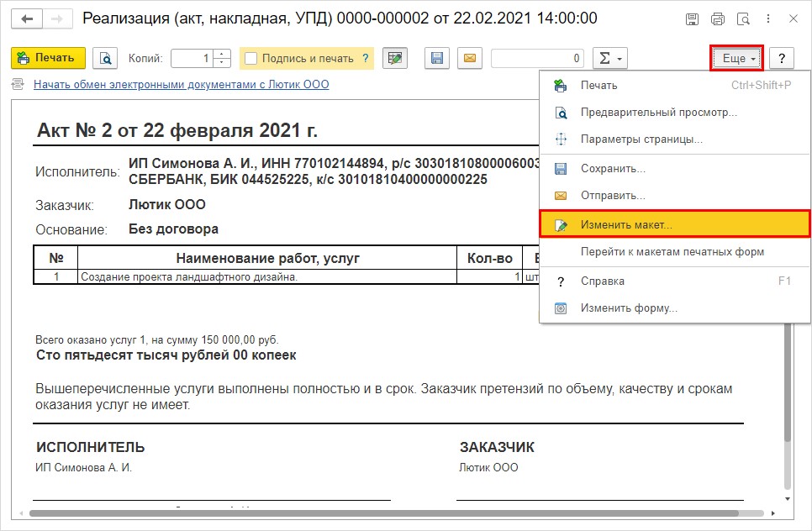The height and width of the screenshot is (531, 812).
Task: Choose Изменить форму menu item
Action: 675,308
